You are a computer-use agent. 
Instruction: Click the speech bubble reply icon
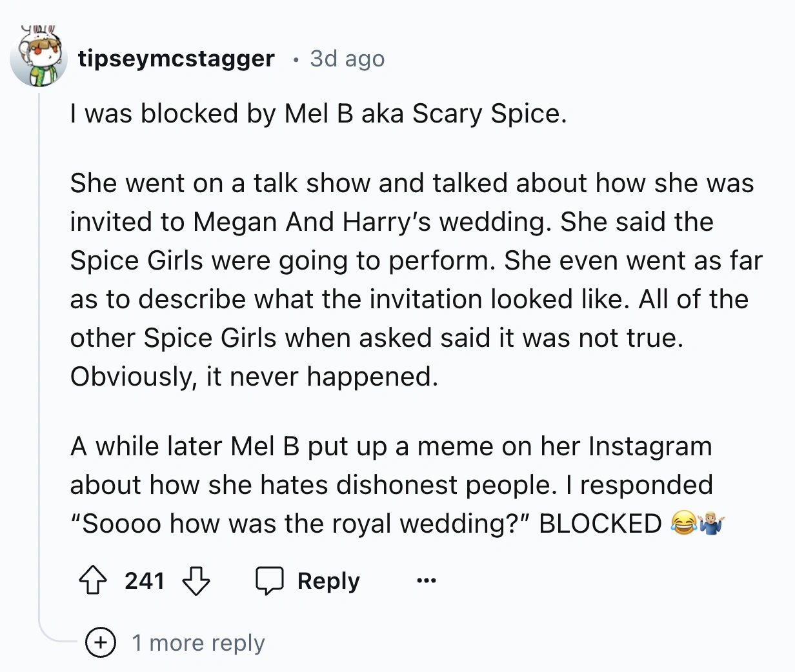point(270,580)
